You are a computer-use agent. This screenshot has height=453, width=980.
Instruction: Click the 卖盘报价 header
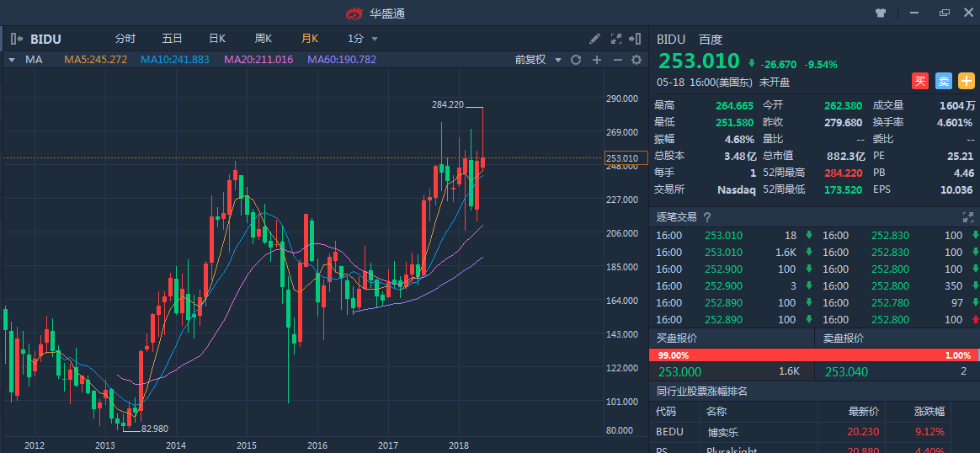coord(843,338)
